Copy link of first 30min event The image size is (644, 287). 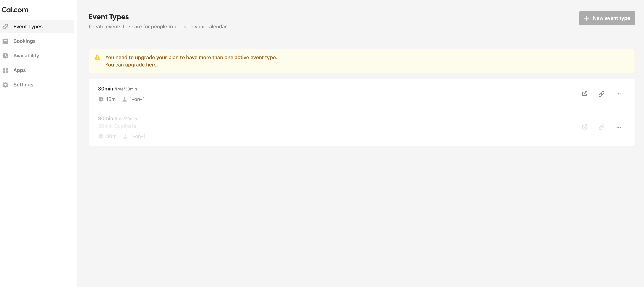click(601, 94)
